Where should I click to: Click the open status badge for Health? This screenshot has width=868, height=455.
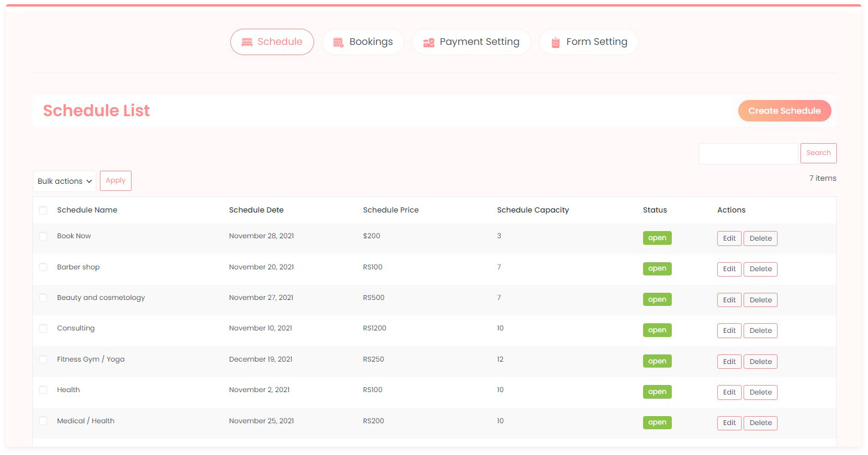pos(657,392)
